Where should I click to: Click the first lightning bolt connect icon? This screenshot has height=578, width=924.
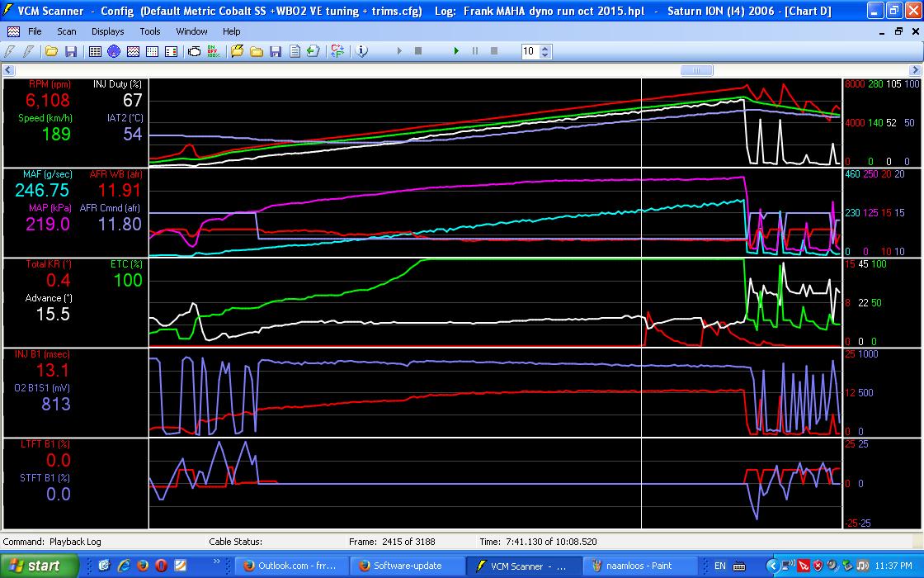coord(9,51)
